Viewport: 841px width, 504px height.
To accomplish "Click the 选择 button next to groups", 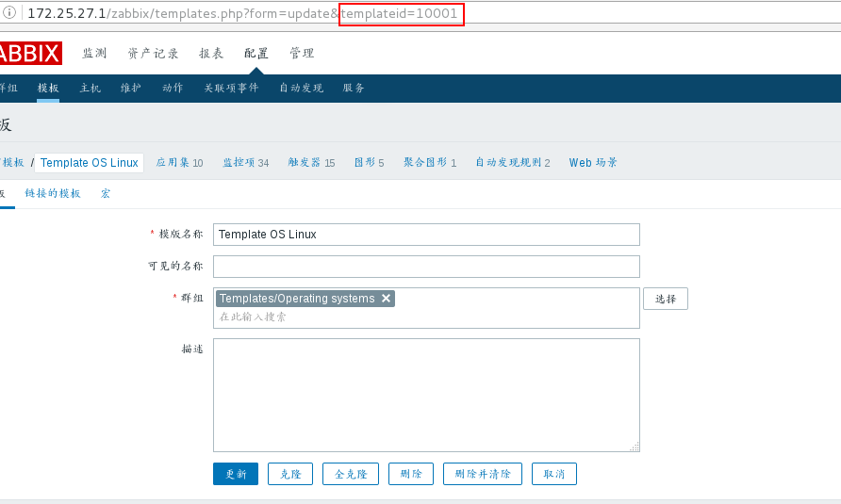I will coord(665,299).
